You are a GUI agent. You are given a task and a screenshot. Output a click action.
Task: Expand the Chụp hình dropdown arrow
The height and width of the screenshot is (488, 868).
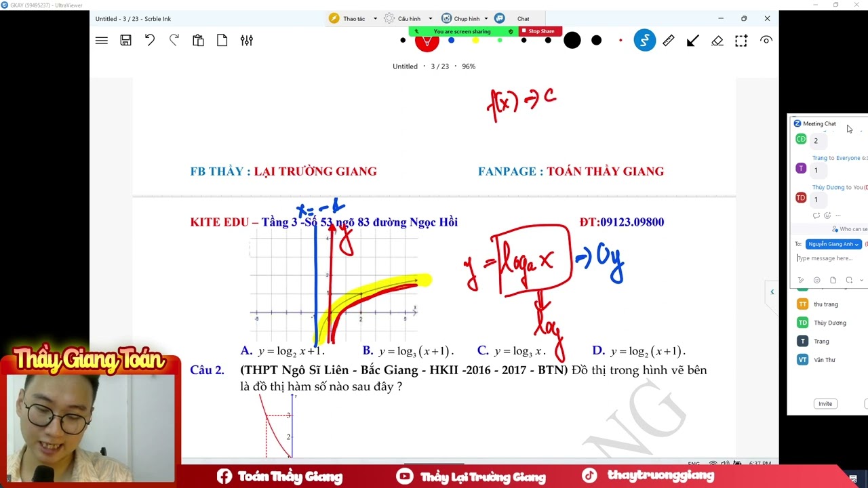pos(488,19)
